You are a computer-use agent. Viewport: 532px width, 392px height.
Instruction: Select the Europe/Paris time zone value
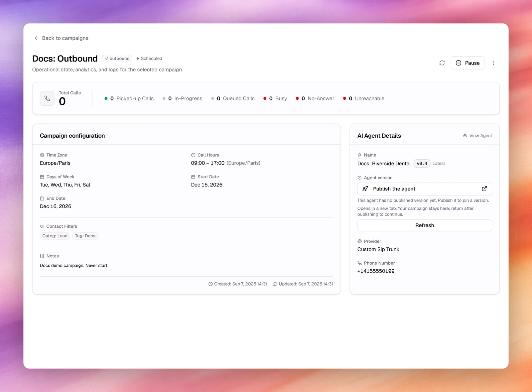pyautogui.click(x=55, y=163)
